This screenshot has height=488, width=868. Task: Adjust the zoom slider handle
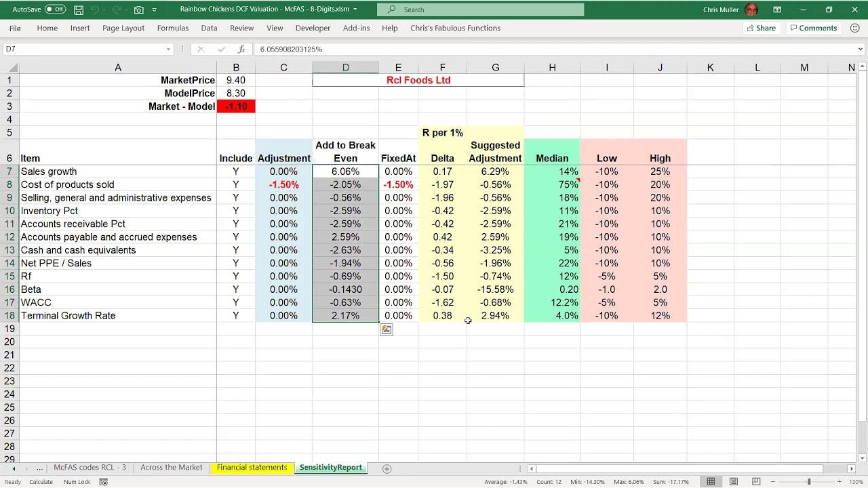click(808, 481)
